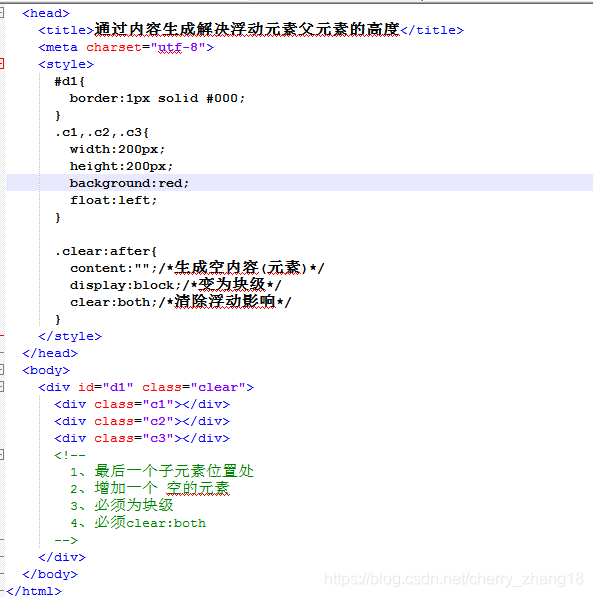Click the div class="c3" line
Screen dimensions: 593x597
pyautogui.click(x=142, y=438)
